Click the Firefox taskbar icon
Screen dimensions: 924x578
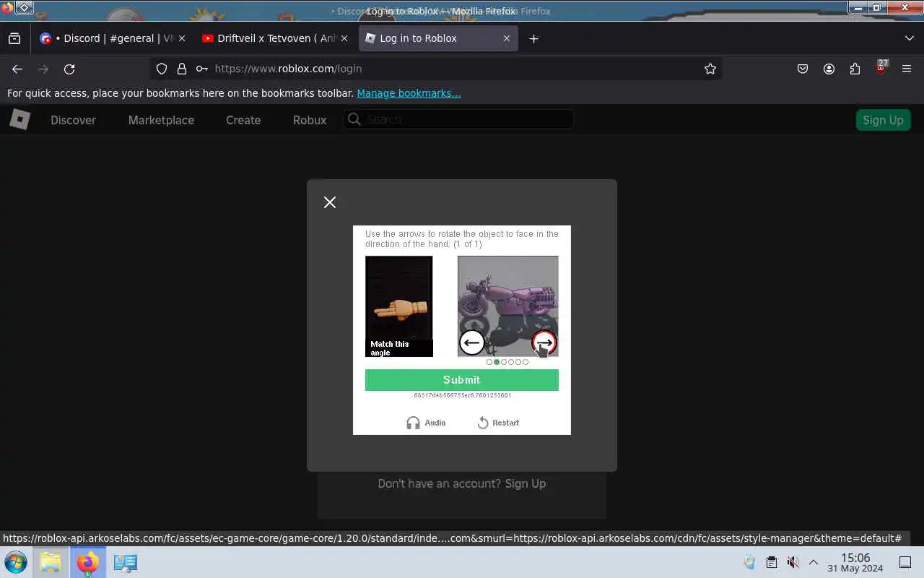click(x=87, y=562)
